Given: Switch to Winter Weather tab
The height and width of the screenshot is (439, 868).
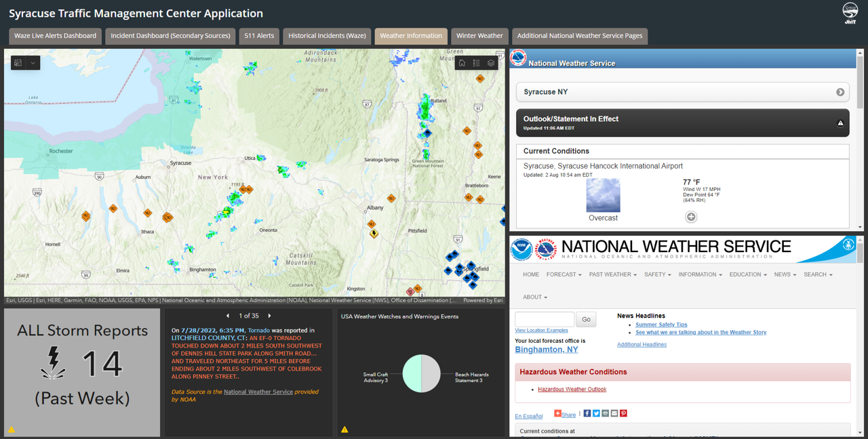Looking at the screenshot, I should pyautogui.click(x=479, y=36).
